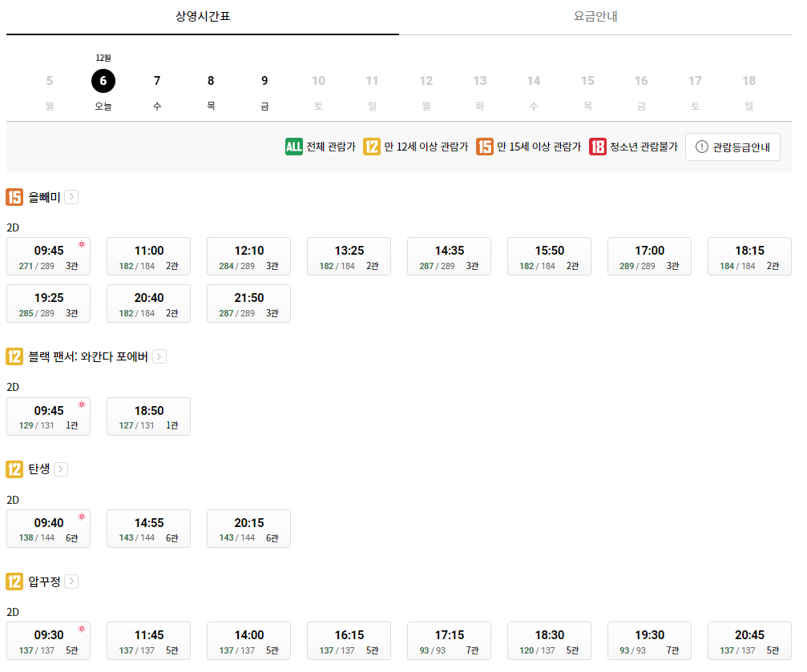Screen dimensions: 807x672
Task: Select 올빼미 14:35 showtime
Action: pos(450,256)
